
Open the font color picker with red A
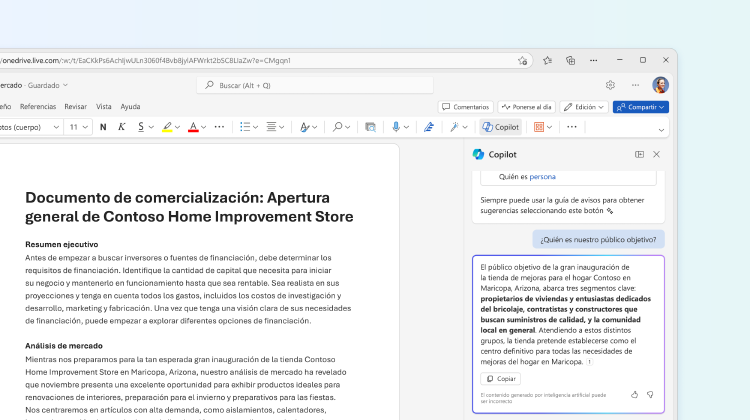(x=193, y=127)
